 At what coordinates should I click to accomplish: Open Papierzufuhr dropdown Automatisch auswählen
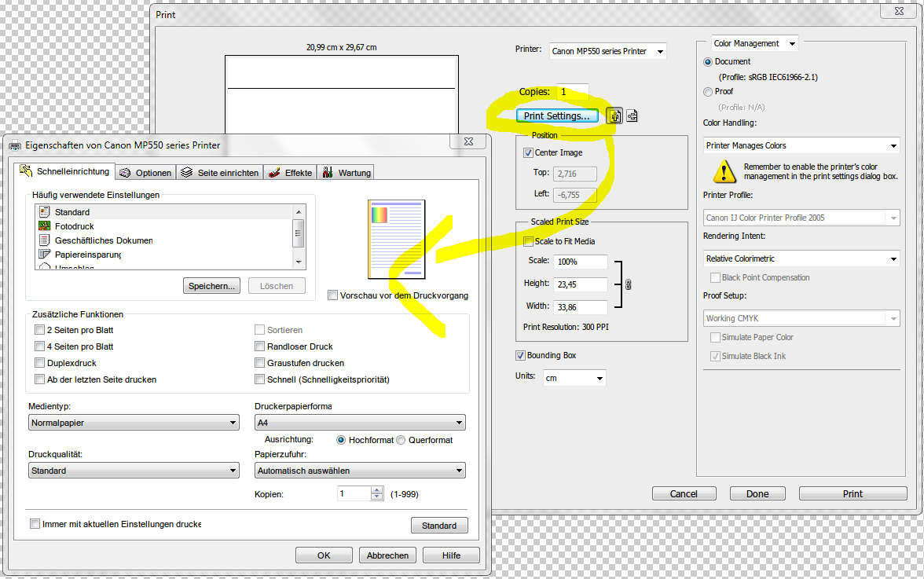(360, 471)
